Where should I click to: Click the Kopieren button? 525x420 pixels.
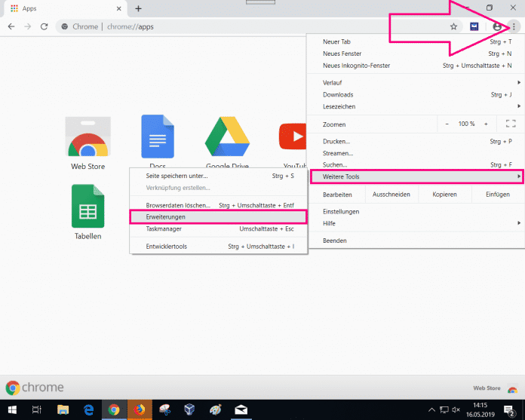tap(444, 195)
